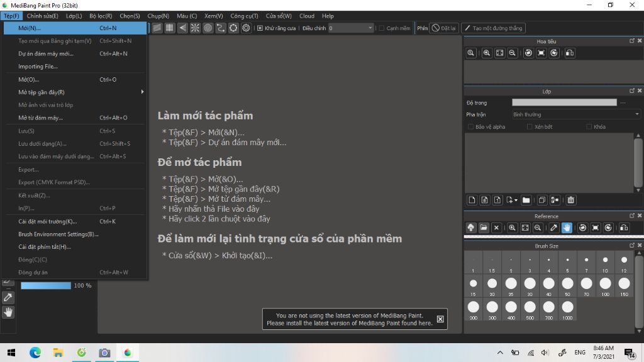Add new 8-bit layer icon
Screen dimensions: 644x362
[485, 200]
